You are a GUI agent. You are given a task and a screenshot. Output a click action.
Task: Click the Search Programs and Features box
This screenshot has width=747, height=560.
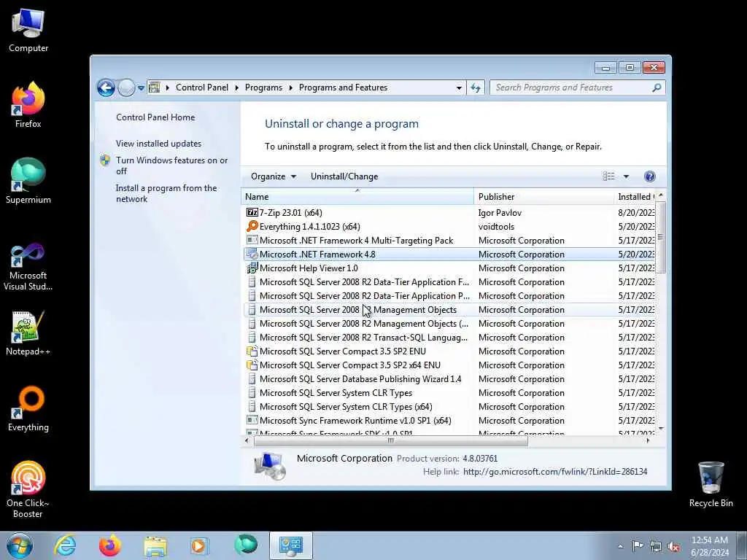click(572, 87)
